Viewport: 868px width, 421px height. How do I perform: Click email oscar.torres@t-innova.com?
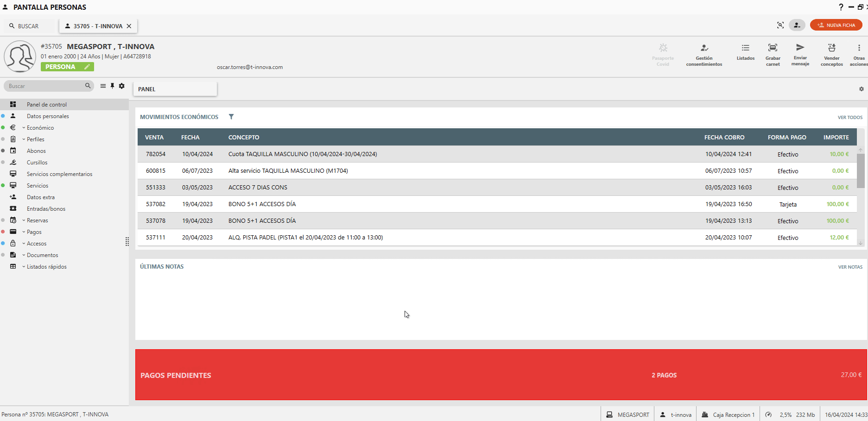click(250, 67)
